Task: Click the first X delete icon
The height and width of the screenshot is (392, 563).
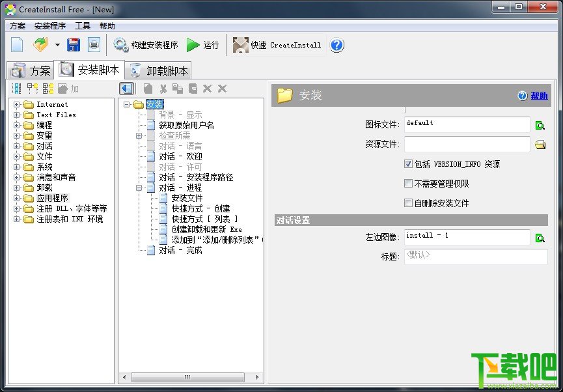Action: click(x=207, y=89)
